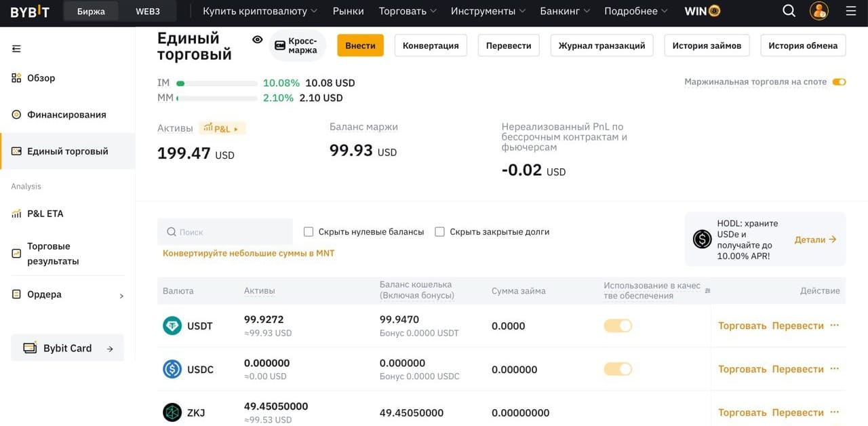
Task: Click the 199.47 USD assets value
Action: (196, 153)
